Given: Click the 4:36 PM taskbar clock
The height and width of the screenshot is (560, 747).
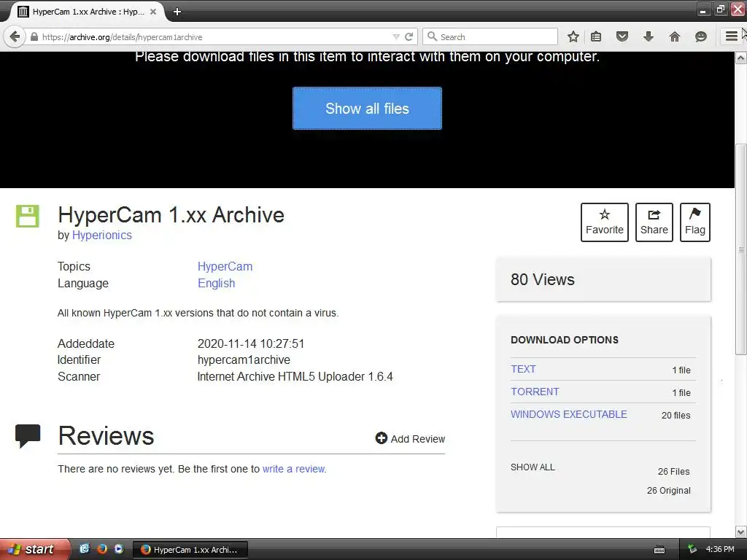Looking at the screenshot, I should point(720,549).
